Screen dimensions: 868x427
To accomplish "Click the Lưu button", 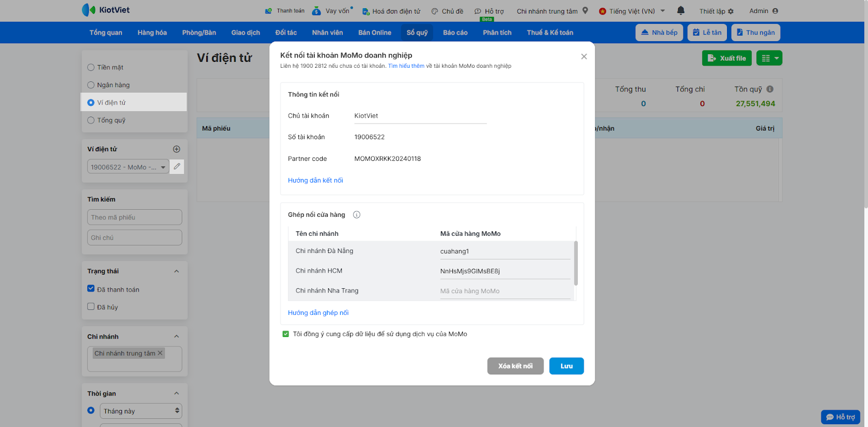I will pos(566,366).
